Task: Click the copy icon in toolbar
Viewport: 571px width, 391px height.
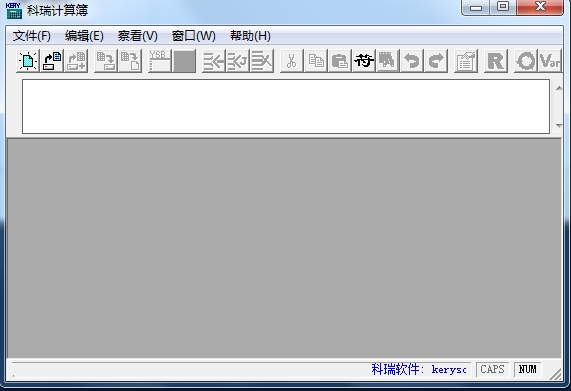Action: point(315,61)
